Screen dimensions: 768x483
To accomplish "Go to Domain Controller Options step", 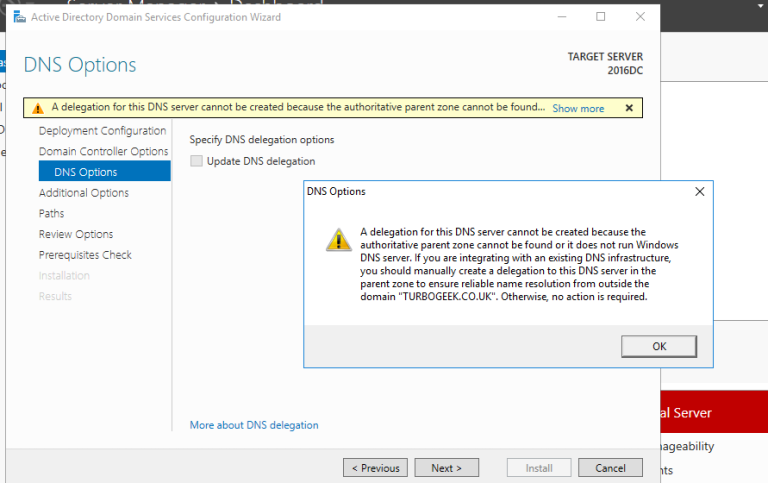I will tap(103, 151).
